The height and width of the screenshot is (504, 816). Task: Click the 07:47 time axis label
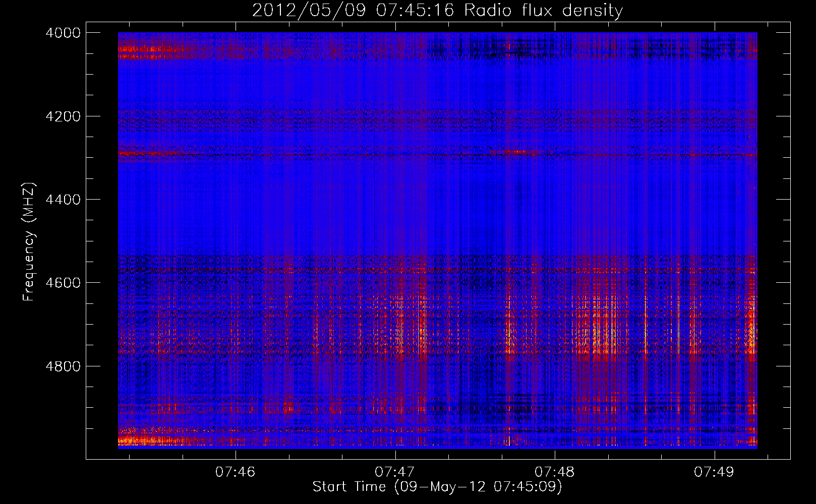[x=395, y=472]
